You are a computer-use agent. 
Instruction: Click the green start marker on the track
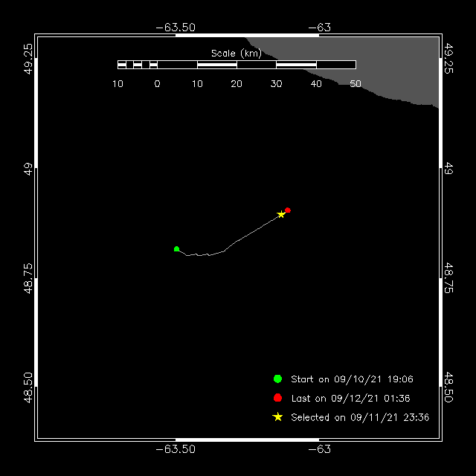[x=176, y=249]
